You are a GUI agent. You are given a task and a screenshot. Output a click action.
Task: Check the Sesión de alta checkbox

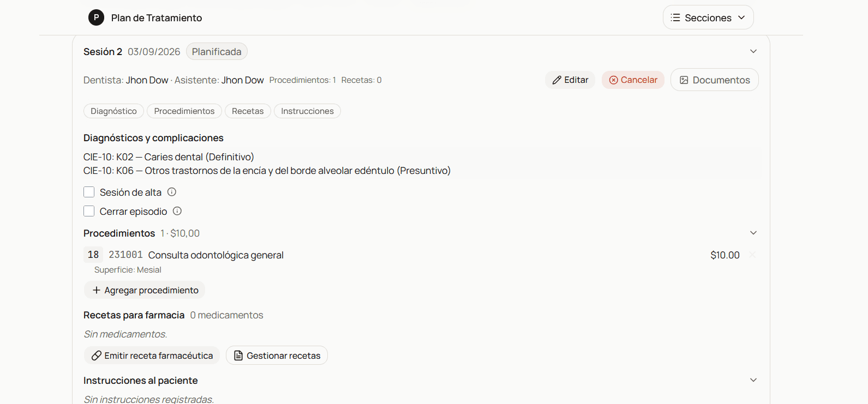click(x=89, y=192)
